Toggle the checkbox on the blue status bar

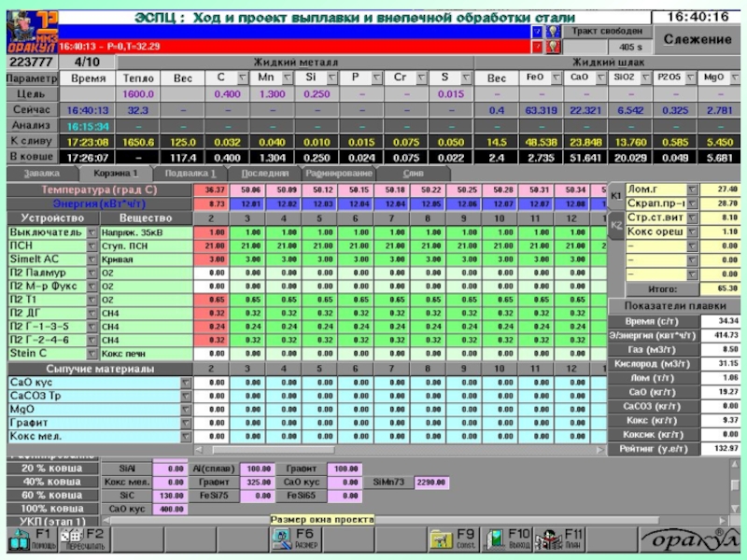tap(537, 31)
